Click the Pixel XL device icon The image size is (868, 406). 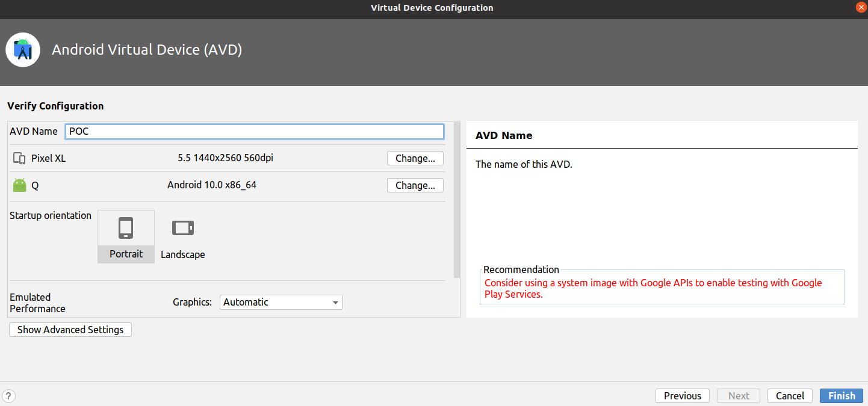(19, 159)
